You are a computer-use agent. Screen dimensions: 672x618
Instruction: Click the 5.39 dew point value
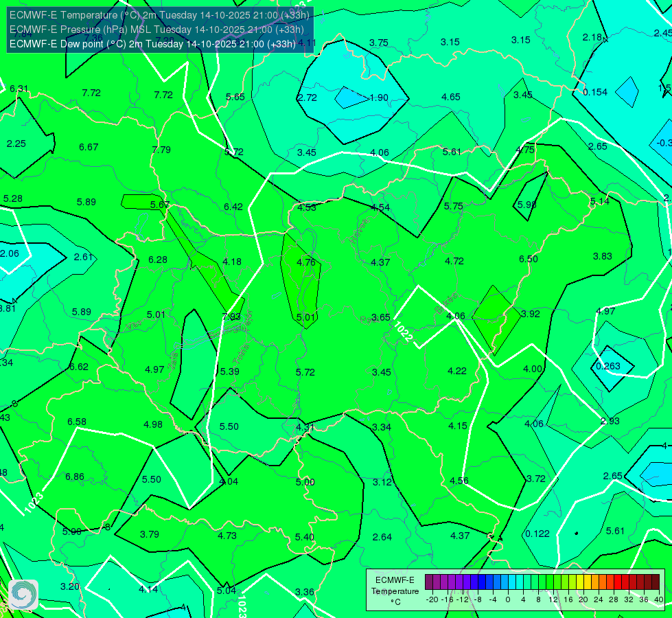click(230, 371)
